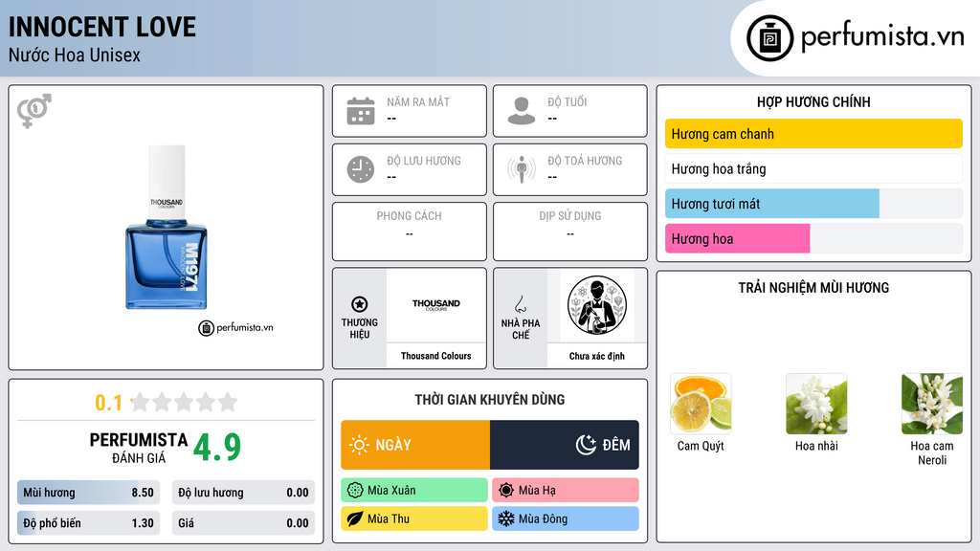Select the Cam Quýt citrus note image
This screenshot has width=980, height=551.
701,405
